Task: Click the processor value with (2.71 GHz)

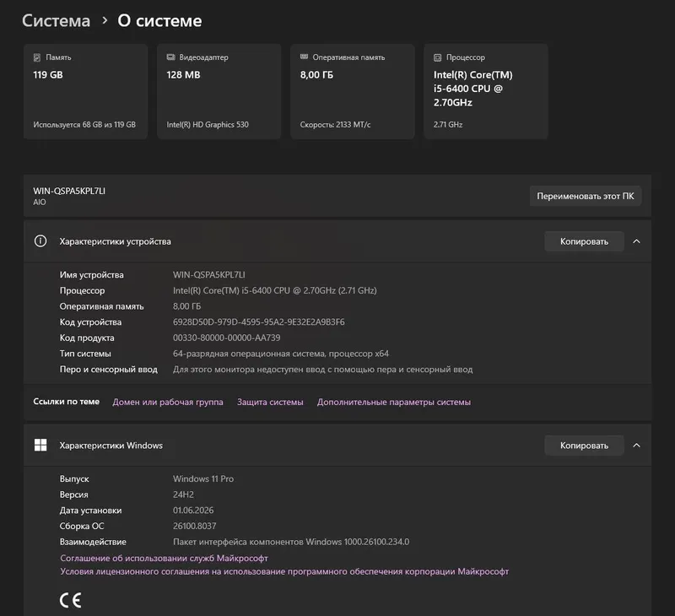Action: [x=275, y=290]
